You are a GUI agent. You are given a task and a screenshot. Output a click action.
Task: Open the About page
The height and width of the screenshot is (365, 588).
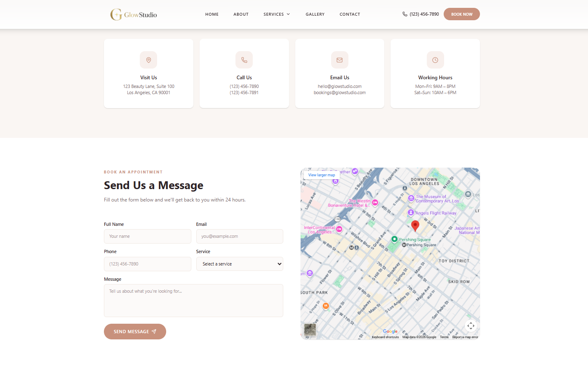click(x=241, y=14)
